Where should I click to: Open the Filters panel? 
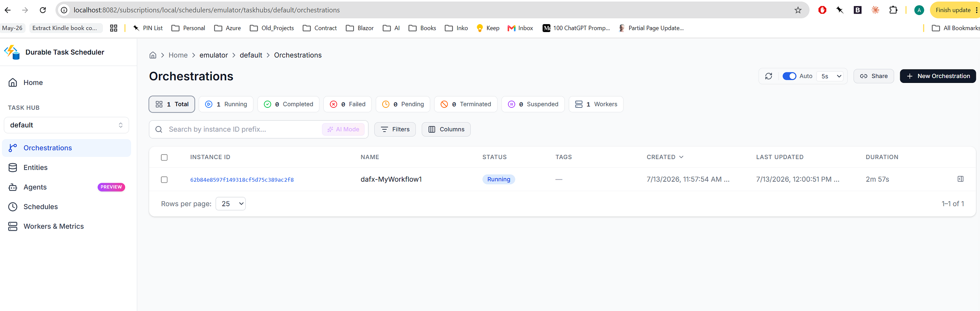[x=395, y=129]
